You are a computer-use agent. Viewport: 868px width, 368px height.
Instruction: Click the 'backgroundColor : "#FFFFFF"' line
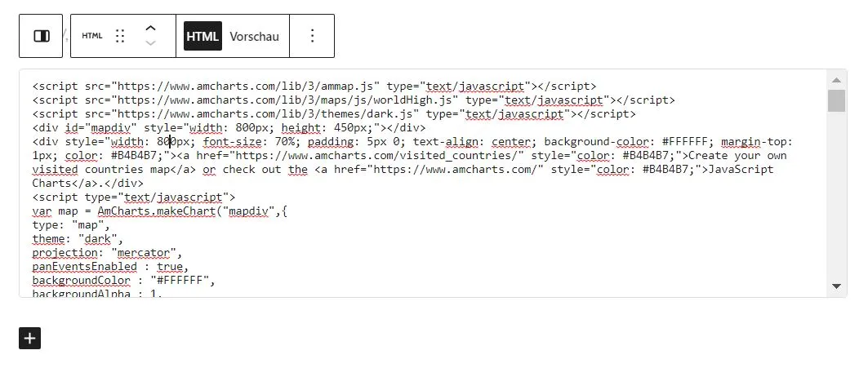(123, 281)
